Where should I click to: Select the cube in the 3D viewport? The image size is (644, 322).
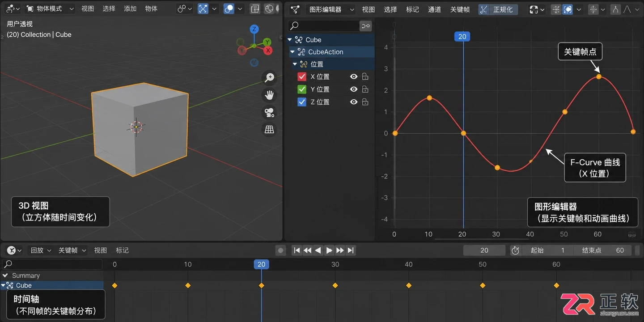click(x=140, y=129)
